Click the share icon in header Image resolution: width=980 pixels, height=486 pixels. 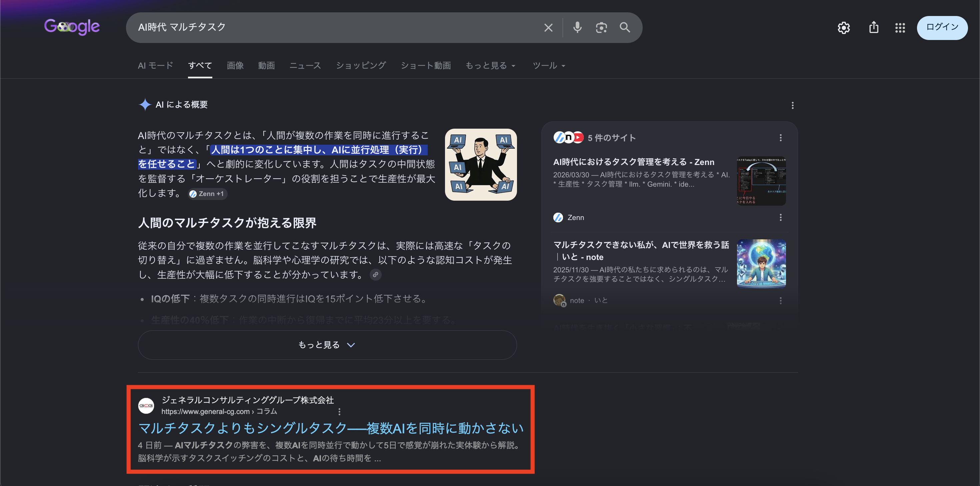[x=873, y=27]
